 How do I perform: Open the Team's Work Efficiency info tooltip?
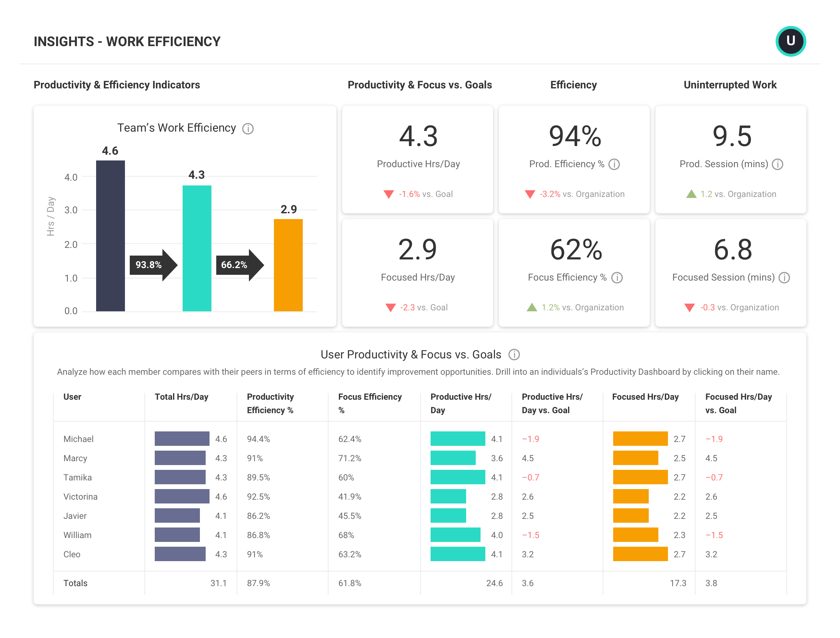tap(248, 129)
